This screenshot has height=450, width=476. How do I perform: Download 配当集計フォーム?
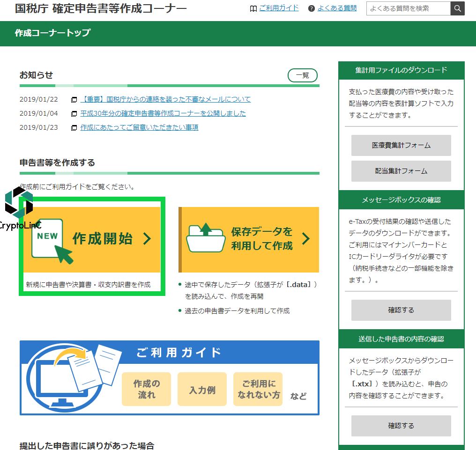[x=401, y=171]
